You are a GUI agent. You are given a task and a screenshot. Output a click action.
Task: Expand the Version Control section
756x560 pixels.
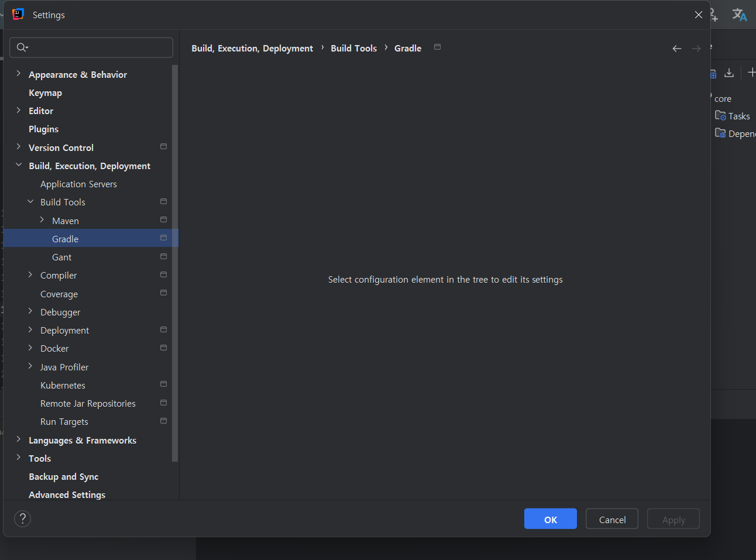click(x=19, y=147)
